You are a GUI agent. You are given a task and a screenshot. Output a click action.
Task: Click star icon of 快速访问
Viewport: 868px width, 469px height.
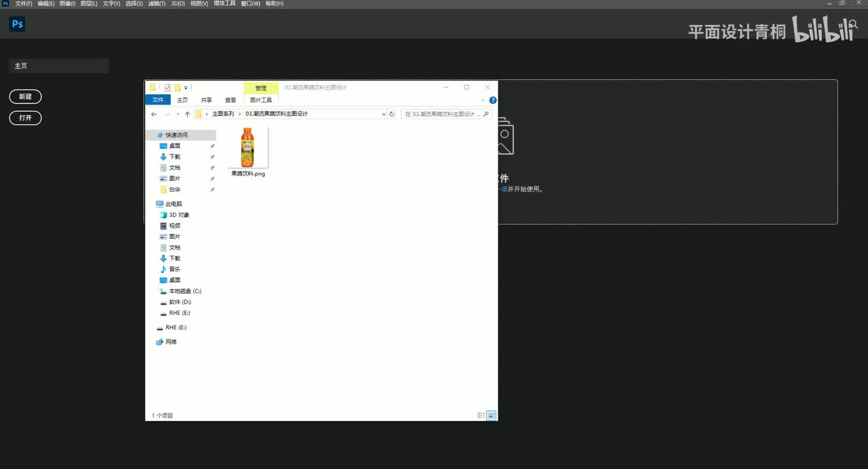coord(160,135)
